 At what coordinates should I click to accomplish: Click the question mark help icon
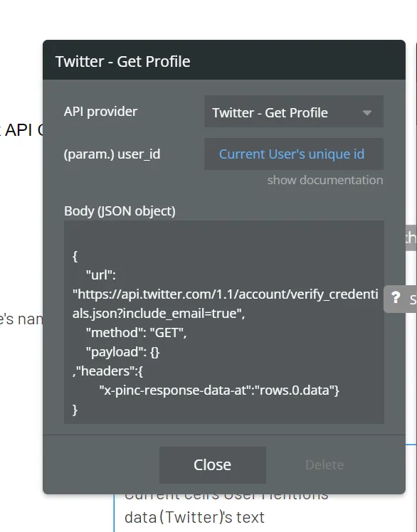(395, 298)
